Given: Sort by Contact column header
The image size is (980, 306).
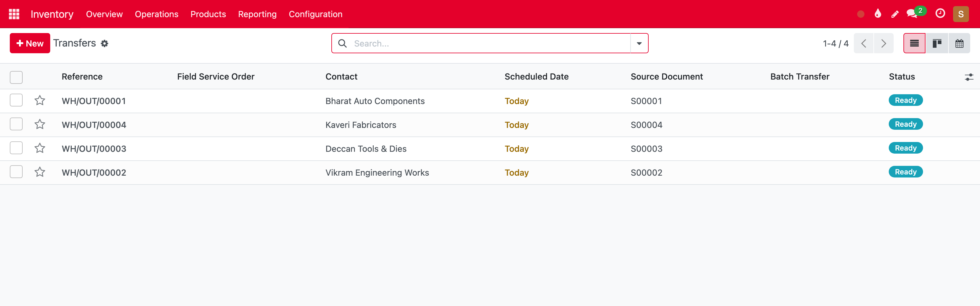Looking at the screenshot, I should coord(341,76).
